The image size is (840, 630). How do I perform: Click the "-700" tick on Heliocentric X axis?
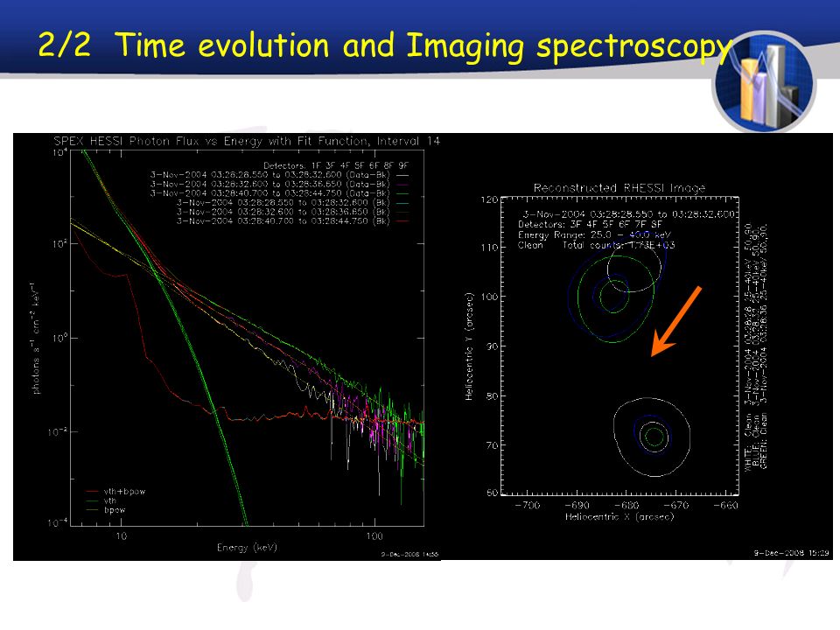coord(527,505)
